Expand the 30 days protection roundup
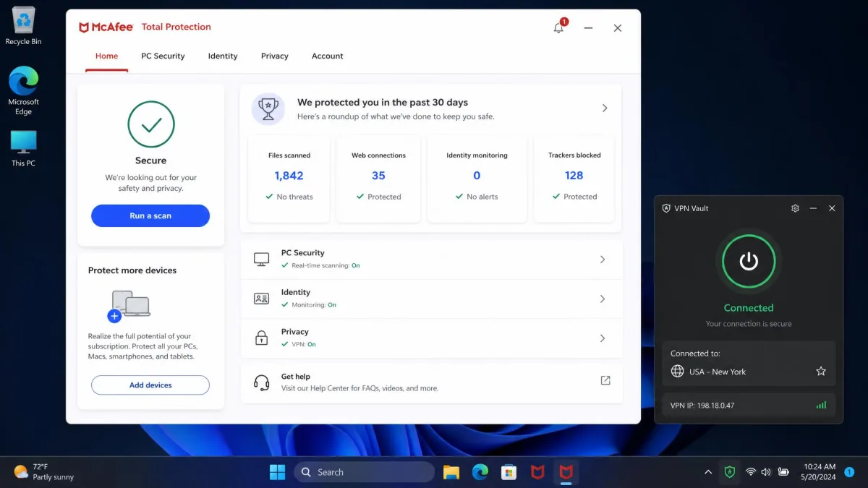 click(605, 108)
